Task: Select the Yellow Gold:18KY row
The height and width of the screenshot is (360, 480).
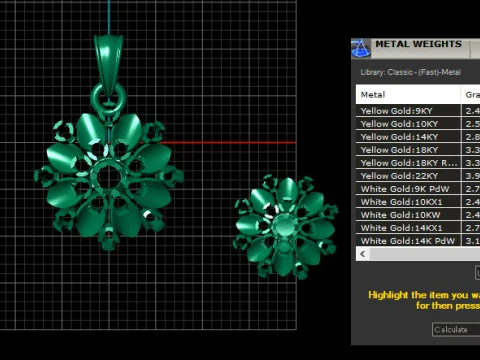Action: (418, 150)
